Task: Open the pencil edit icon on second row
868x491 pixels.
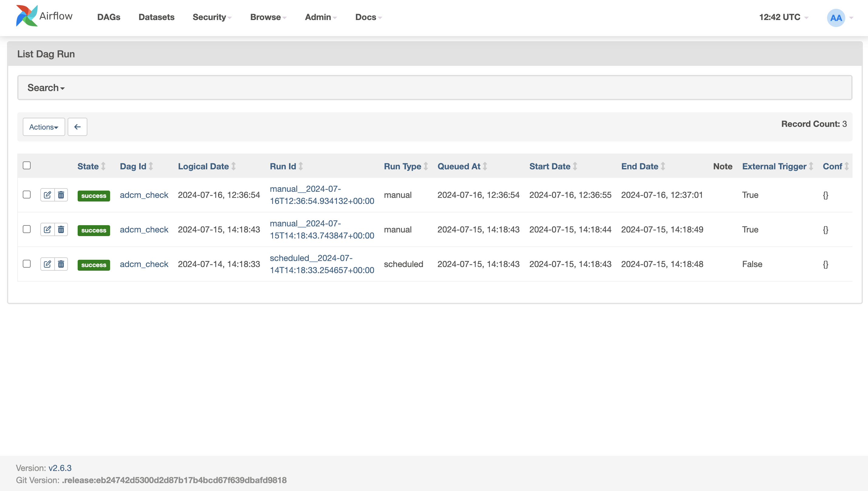Action: pos(47,229)
